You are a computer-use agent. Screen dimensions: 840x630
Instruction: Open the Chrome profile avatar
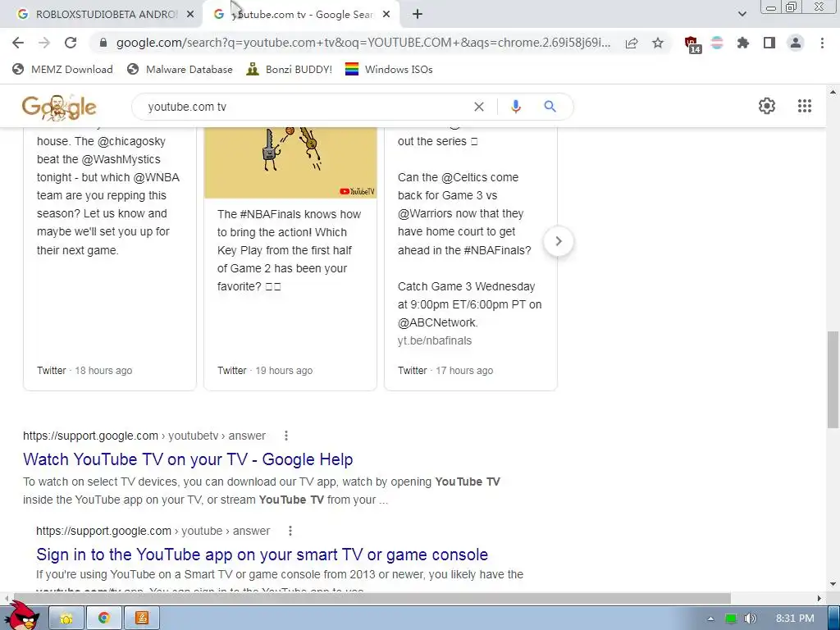point(796,43)
